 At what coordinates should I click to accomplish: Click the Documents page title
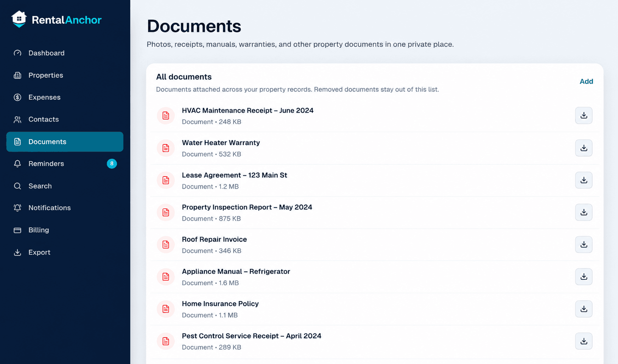tap(194, 26)
